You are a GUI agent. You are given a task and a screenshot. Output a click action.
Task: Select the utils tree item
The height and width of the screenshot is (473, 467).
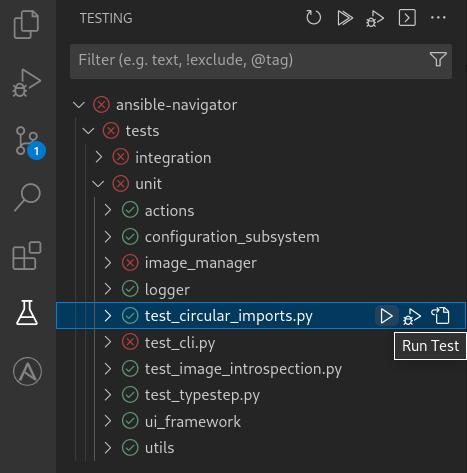tap(261, 448)
